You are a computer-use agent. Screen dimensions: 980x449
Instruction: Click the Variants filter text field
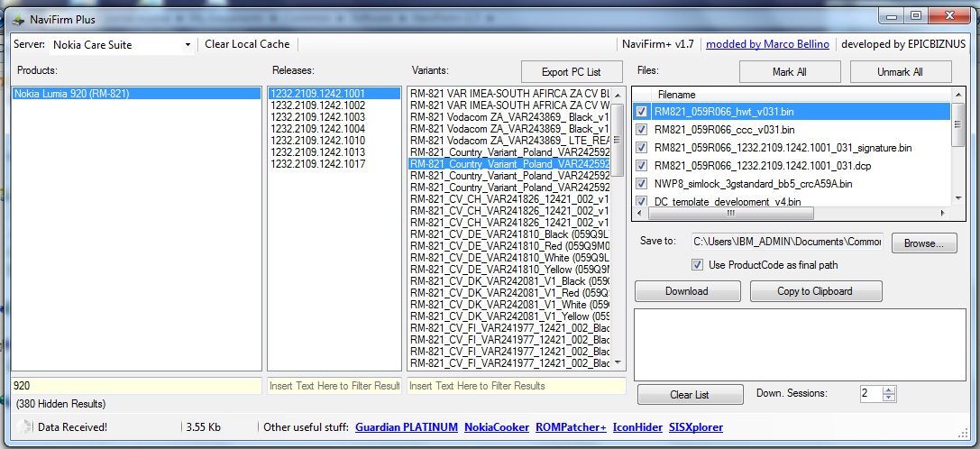click(517, 386)
